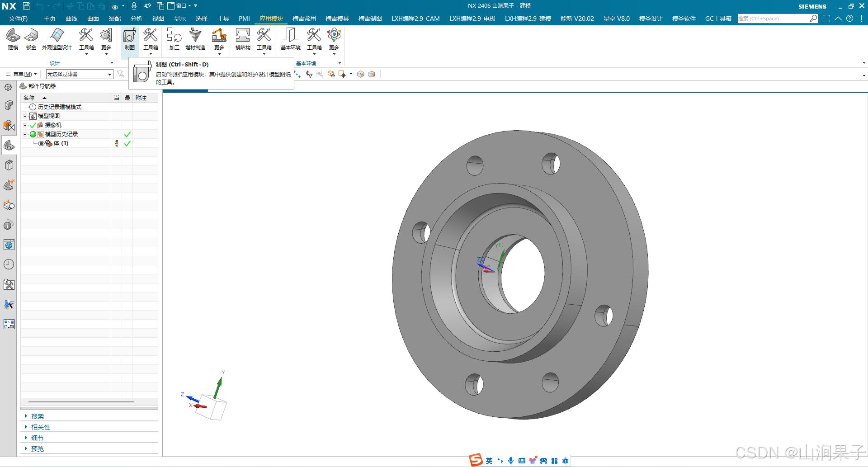Select 历史记录建模模式 tree item
The image size is (868, 467).
[60, 107]
